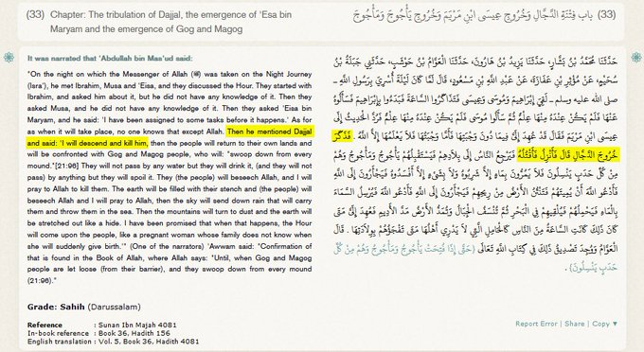Image resolution: width=644 pixels, height=352 pixels.
Task: Click the right decorative star hadith marker
Action: pyautogui.click(x=636, y=57)
